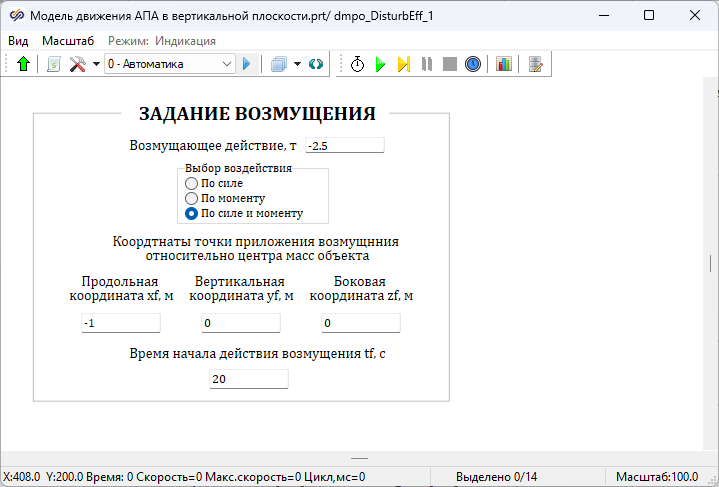Click the hammer and wrench tools icon
Screen dimensions: 719x487
coord(77,64)
